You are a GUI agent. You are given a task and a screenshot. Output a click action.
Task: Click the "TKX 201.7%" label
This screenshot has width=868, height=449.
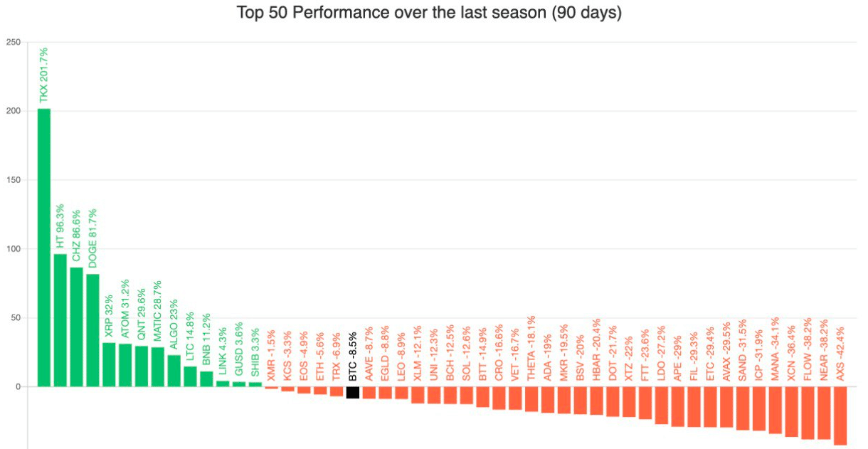click(x=43, y=76)
